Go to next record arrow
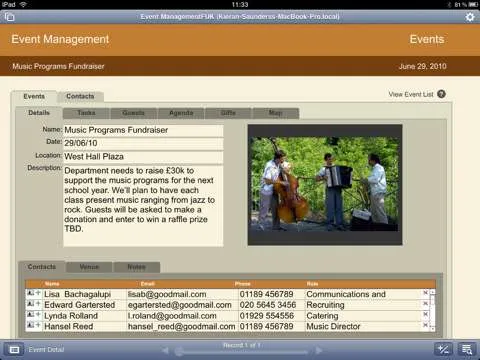 [x=319, y=350]
